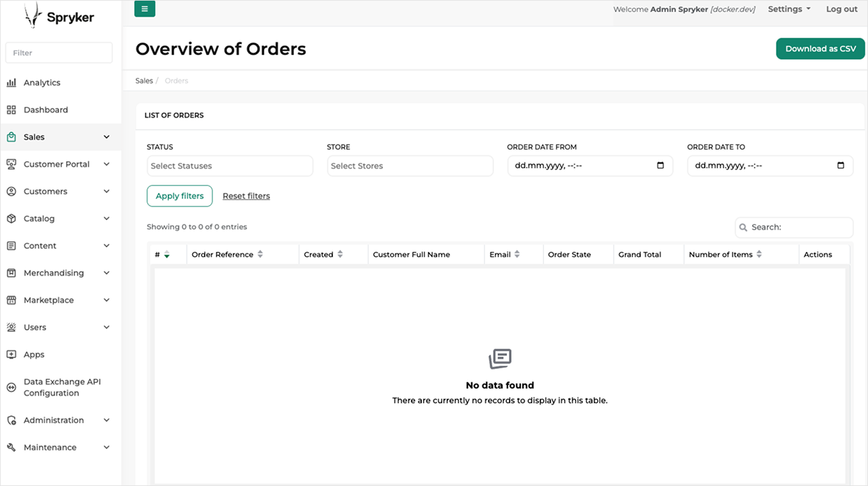Click the Download as CSV button
Screen dimensions: 868x486
click(820, 49)
